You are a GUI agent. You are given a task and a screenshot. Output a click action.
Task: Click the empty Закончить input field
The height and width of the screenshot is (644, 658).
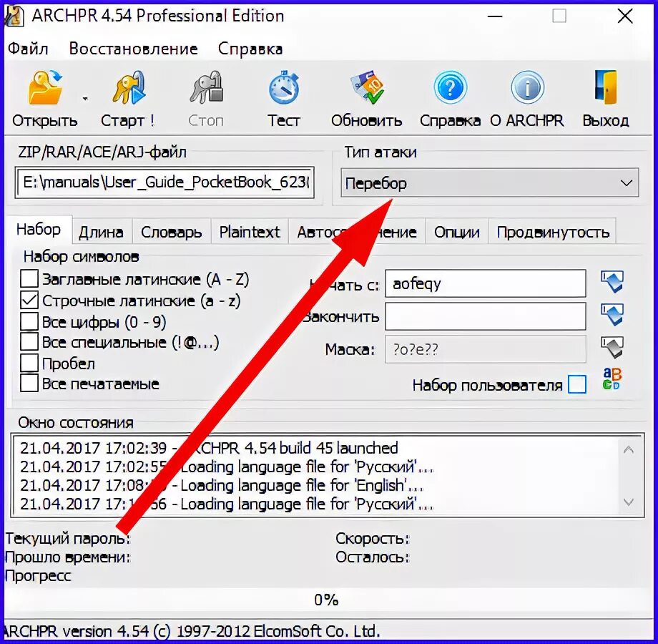point(486,316)
